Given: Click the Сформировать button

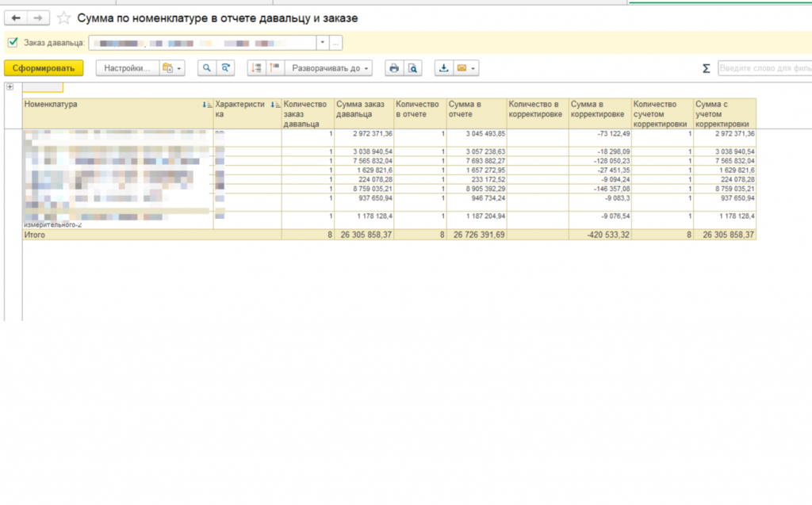Looking at the screenshot, I should 44,68.
